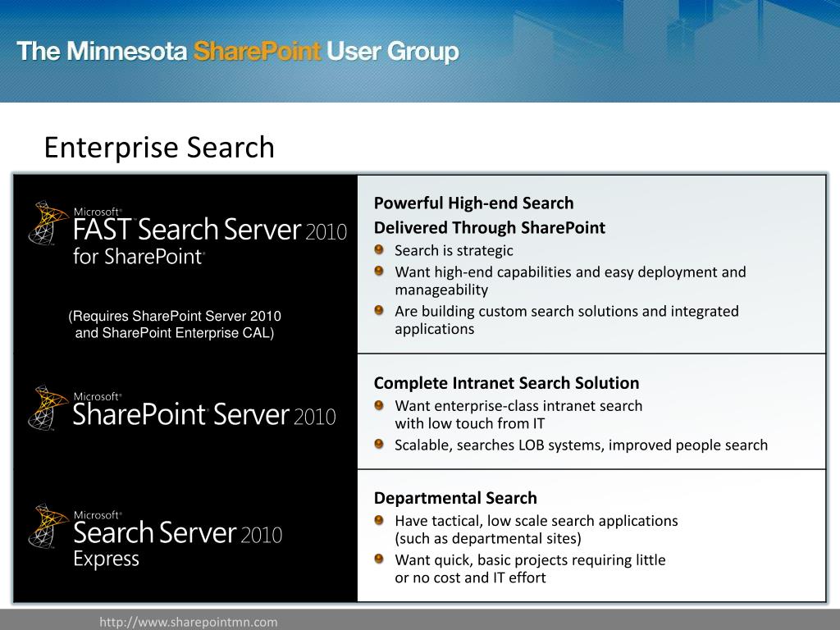Viewport: 840px width, 630px height.
Task: Click the bullet beside 'Want high-end capabilities'
Action: tap(379, 271)
